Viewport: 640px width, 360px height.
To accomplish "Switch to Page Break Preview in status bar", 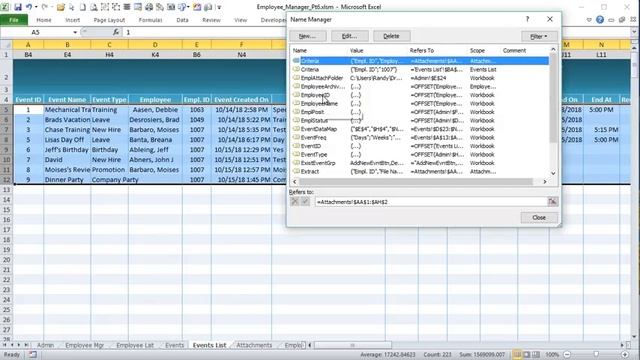I will click(536, 355).
